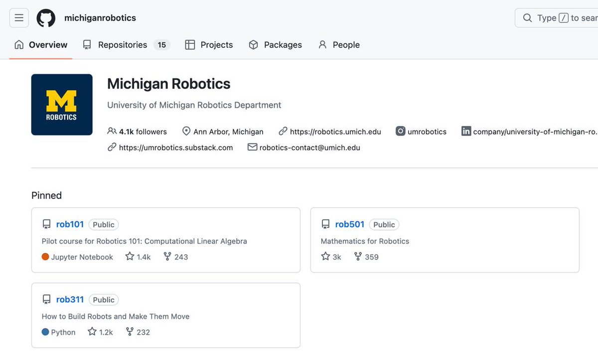598x364 pixels.
Task: Click the robotics-contact@umich.edu email link
Action: pyautogui.click(x=310, y=147)
